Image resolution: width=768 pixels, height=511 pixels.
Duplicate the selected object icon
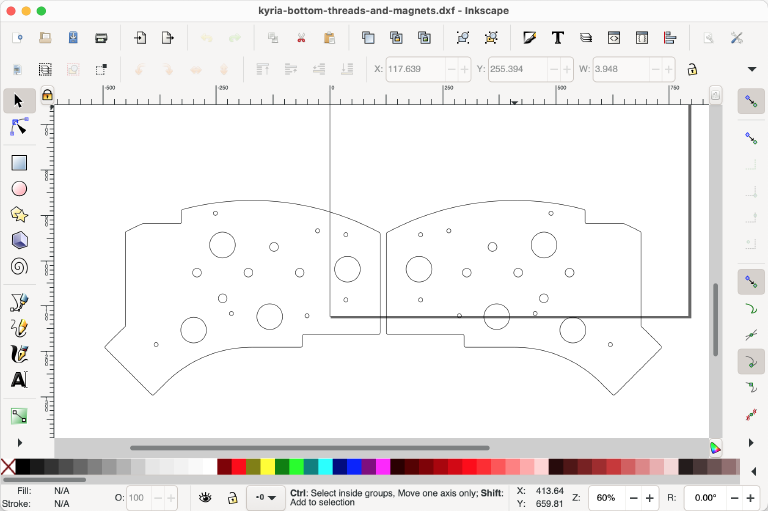click(368, 38)
